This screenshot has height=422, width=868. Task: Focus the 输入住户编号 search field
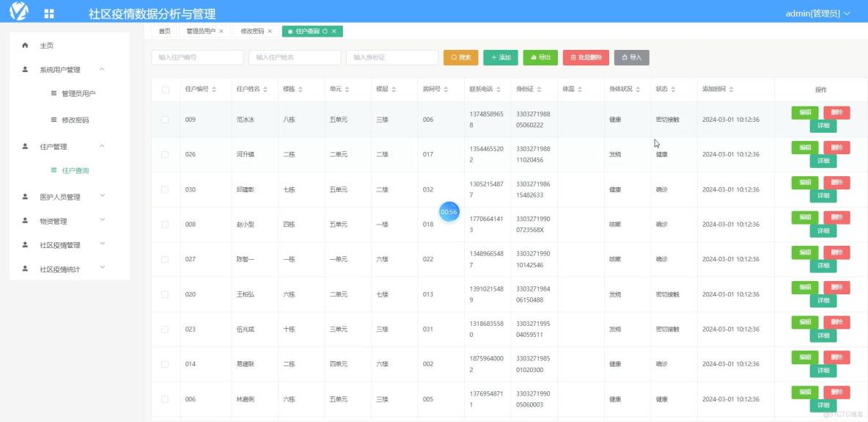(198, 58)
